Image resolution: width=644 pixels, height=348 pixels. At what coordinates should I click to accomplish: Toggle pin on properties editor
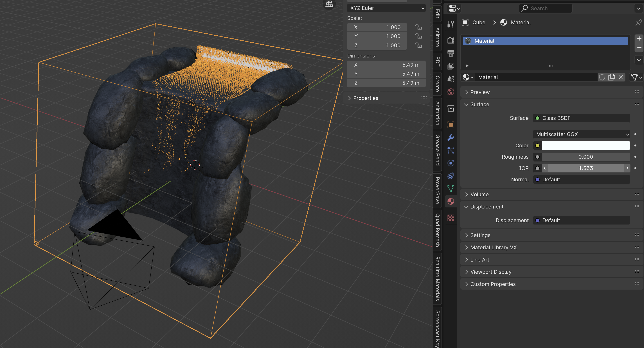tap(639, 22)
